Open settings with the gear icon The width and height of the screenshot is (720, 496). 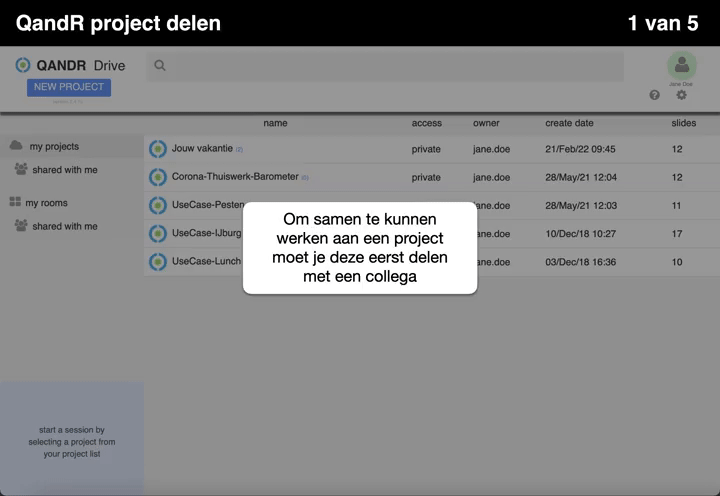coord(682,95)
